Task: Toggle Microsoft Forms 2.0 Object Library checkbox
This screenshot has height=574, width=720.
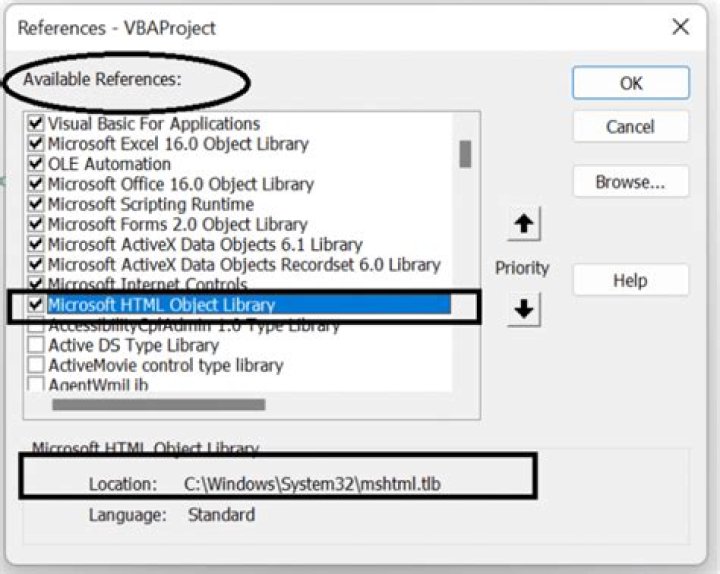Action: (x=36, y=225)
